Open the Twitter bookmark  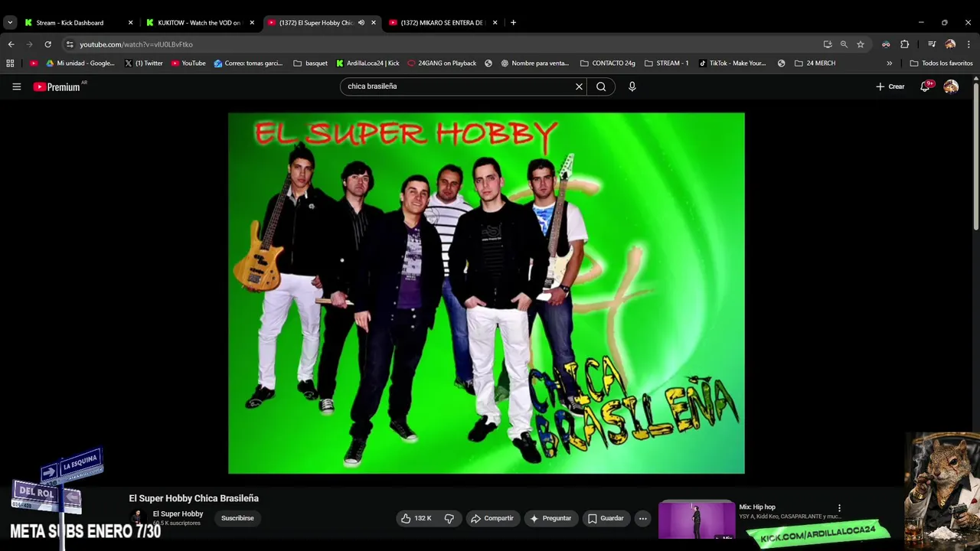pos(144,64)
